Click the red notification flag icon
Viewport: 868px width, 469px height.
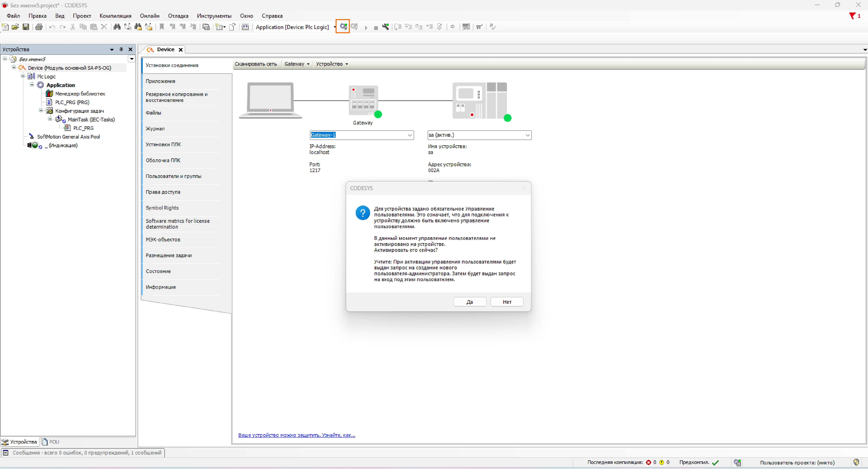pos(853,16)
